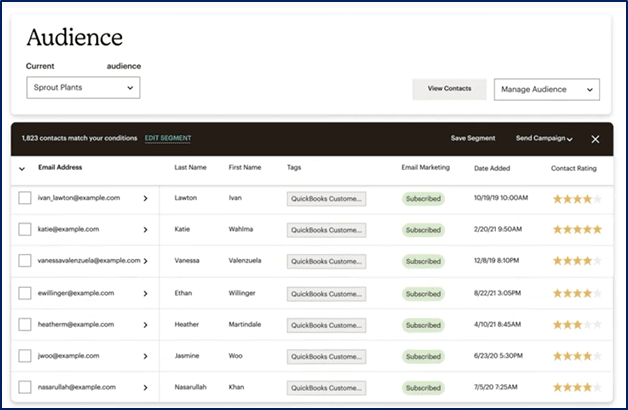This screenshot has height=410, width=628.
Task: Open the Send Campaign dropdown
Action: pos(544,139)
